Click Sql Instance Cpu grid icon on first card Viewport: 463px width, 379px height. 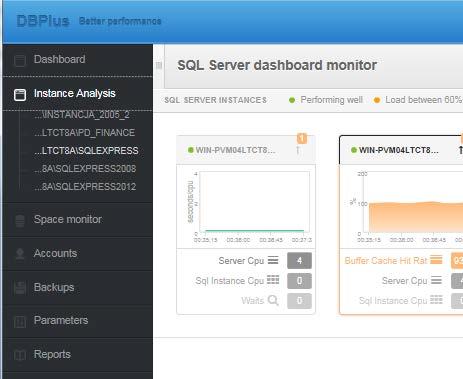coord(273,280)
